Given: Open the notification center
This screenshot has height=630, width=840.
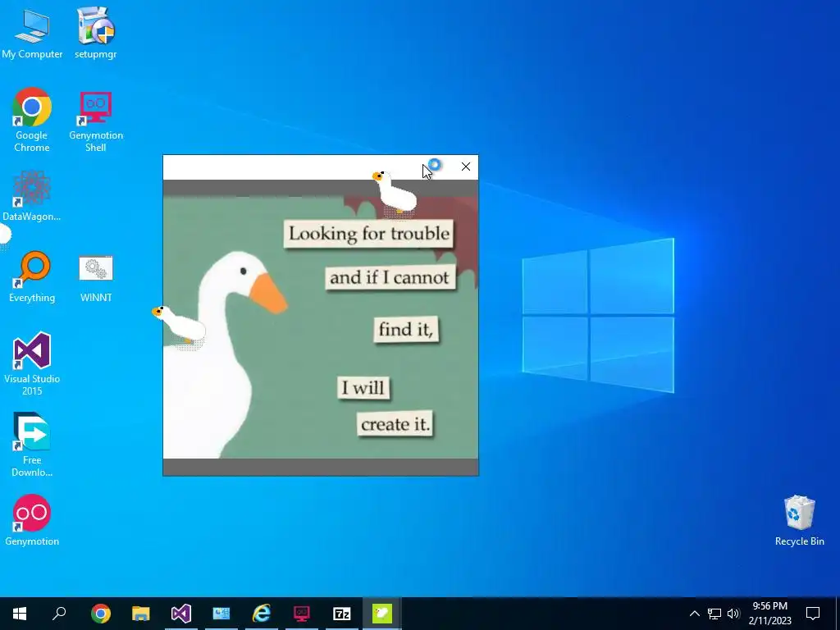Looking at the screenshot, I should [813, 614].
